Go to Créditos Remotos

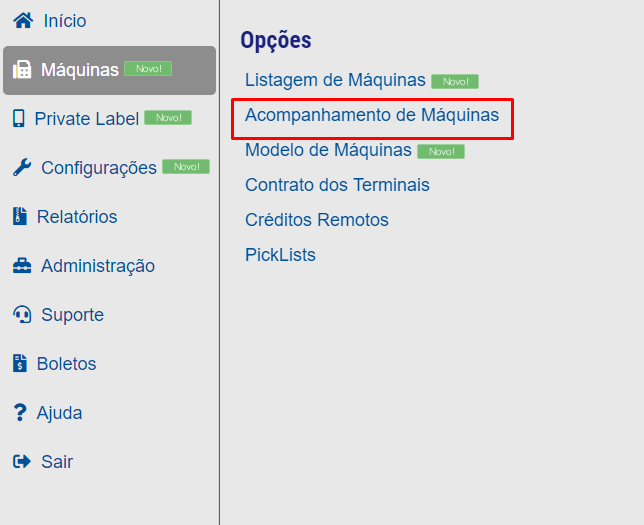317,220
